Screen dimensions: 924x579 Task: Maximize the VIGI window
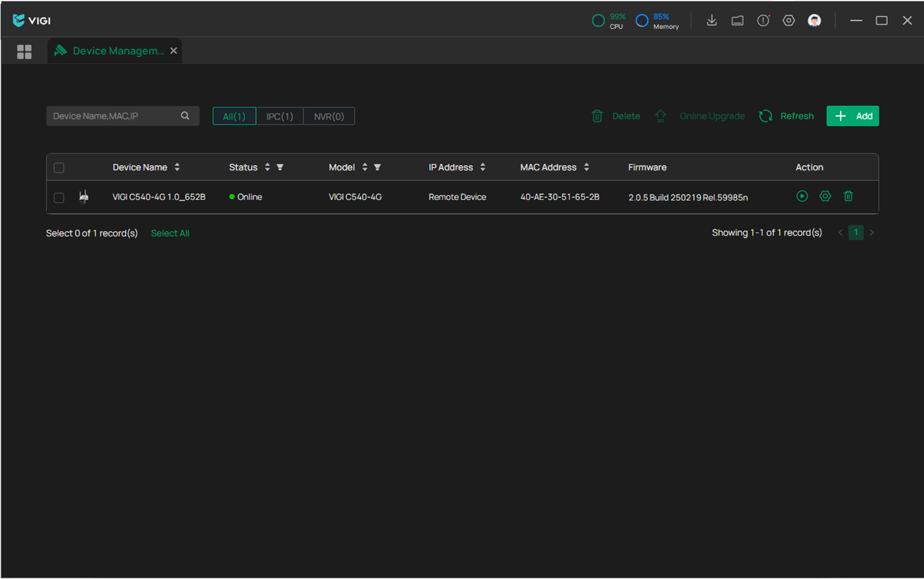click(881, 20)
